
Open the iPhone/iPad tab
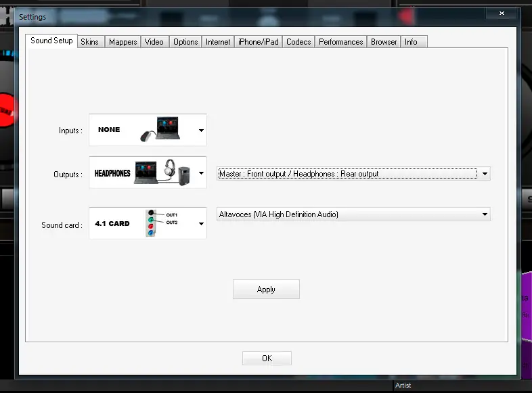(258, 42)
